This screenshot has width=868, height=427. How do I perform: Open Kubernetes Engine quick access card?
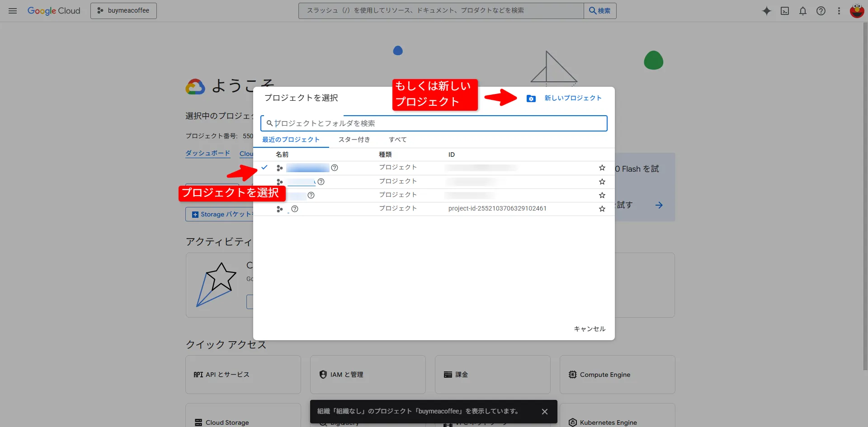pyautogui.click(x=618, y=415)
